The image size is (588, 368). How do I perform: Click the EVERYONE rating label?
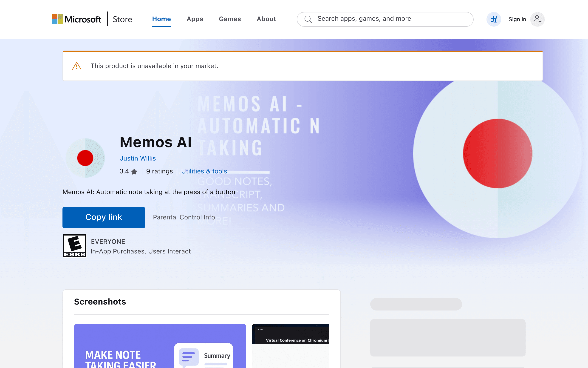[108, 242]
